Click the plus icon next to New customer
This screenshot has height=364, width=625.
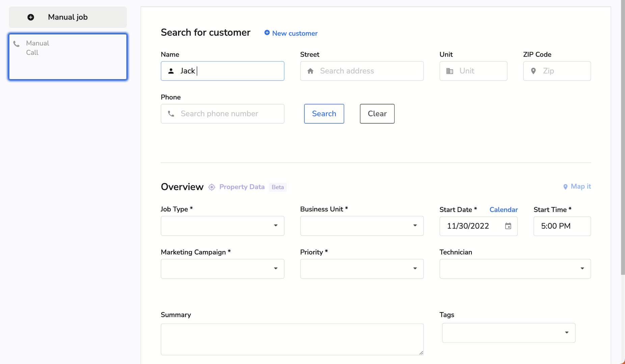pos(267,33)
